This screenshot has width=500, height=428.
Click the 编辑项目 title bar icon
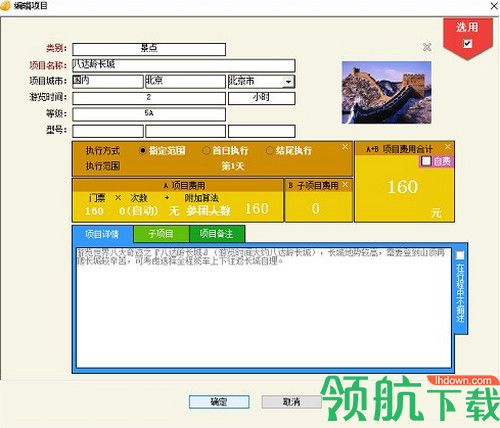coord(6,6)
